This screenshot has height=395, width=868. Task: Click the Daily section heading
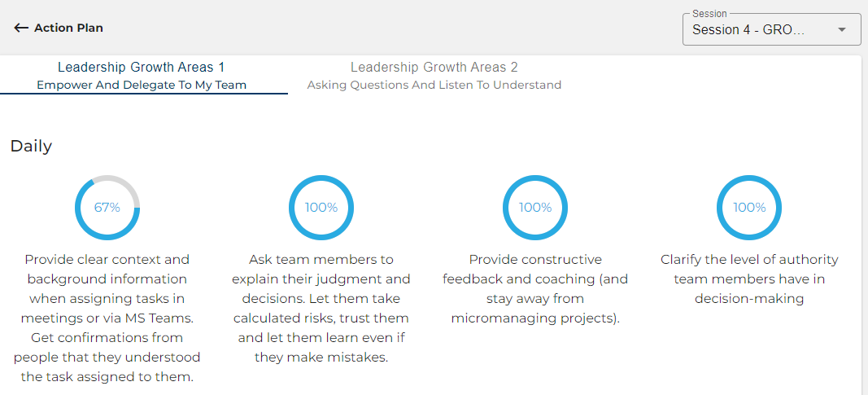[x=31, y=147]
